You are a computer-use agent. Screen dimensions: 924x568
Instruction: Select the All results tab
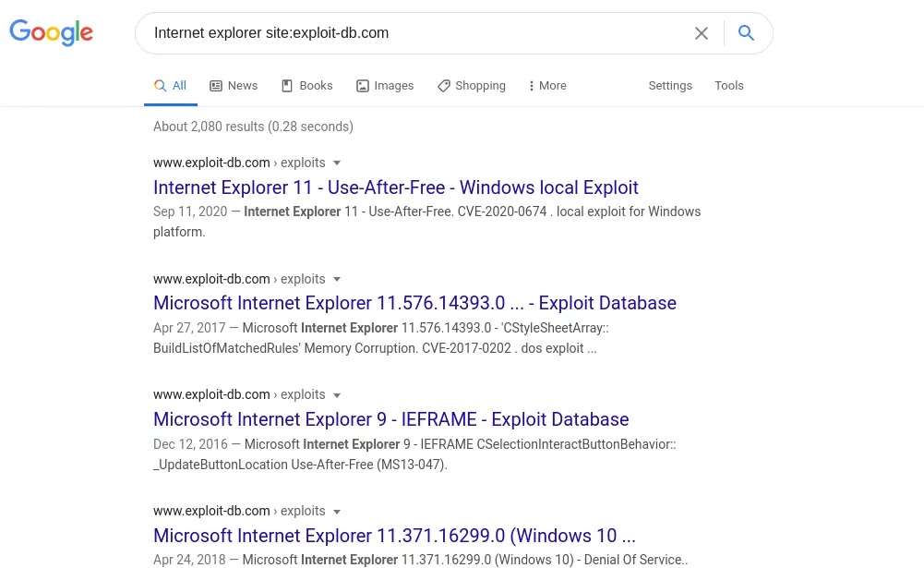[171, 86]
